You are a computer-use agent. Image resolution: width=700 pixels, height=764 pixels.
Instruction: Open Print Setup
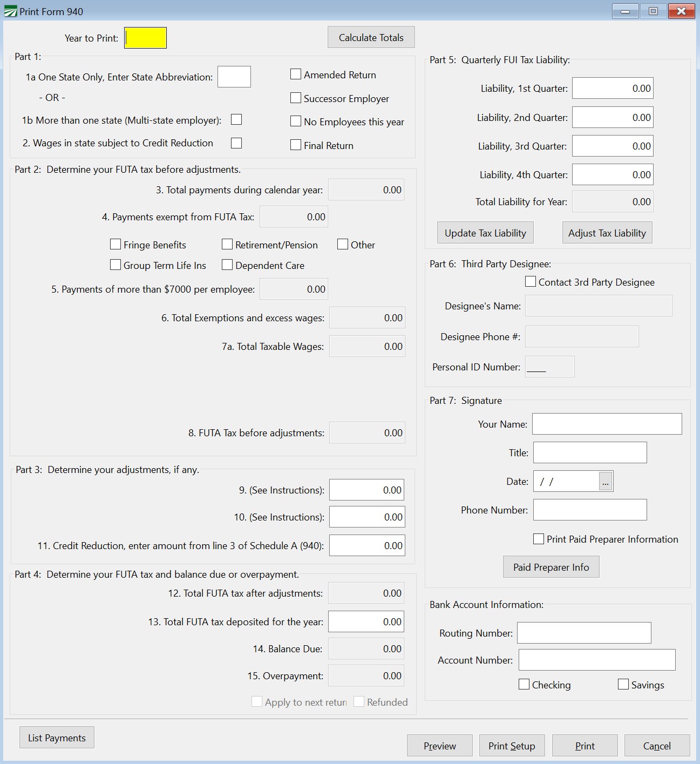[512, 746]
